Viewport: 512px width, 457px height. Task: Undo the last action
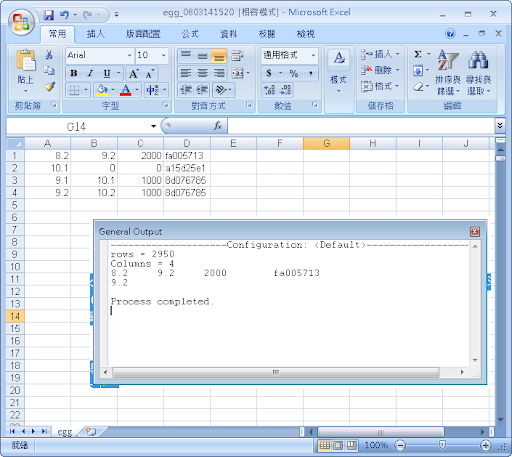pos(64,15)
